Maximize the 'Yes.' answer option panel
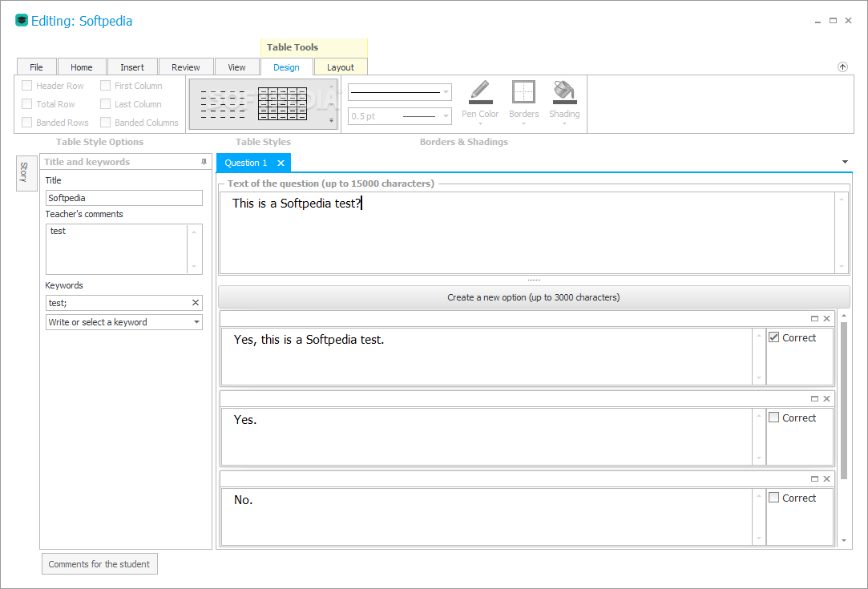 [x=814, y=398]
